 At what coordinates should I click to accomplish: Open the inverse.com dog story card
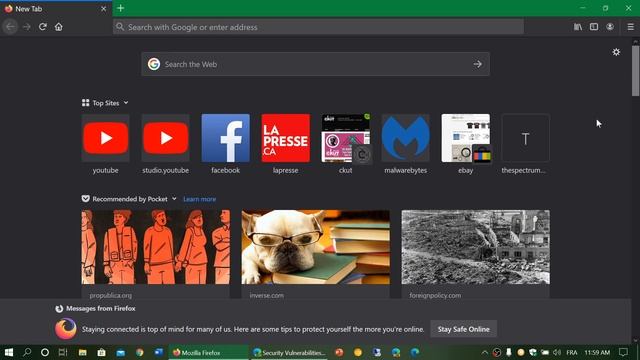point(316,254)
